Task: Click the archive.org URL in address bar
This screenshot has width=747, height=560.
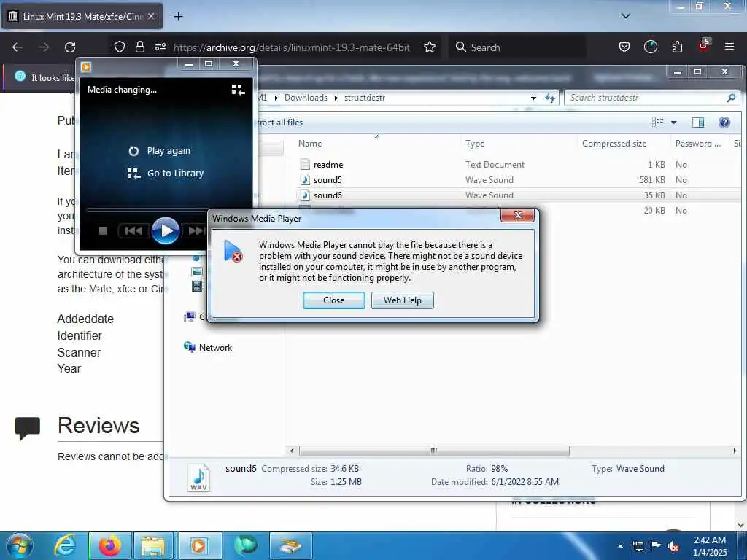Action: pos(292,47)
